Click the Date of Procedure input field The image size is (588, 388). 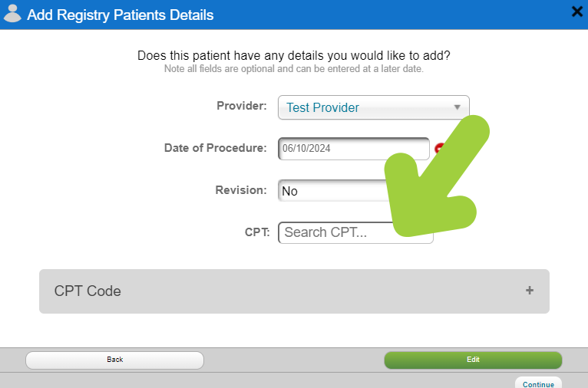[354, 149]
